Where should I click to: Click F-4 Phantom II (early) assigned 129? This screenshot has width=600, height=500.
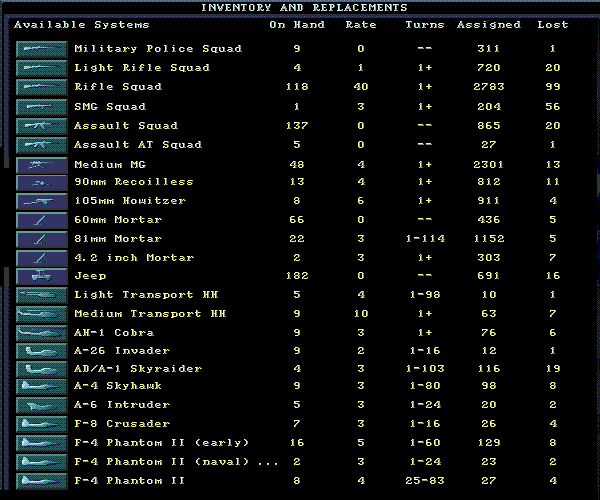coord(489,443)
